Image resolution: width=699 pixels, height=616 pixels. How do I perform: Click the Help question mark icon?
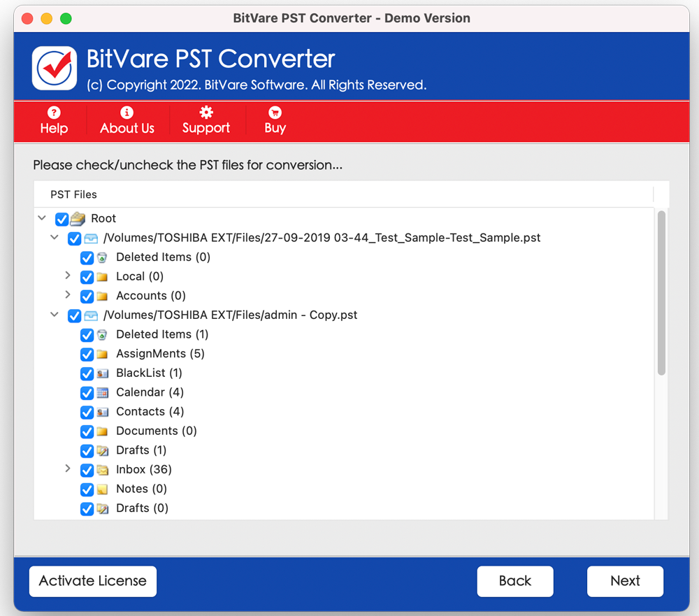pyautogui.click(x=54, y=112)
